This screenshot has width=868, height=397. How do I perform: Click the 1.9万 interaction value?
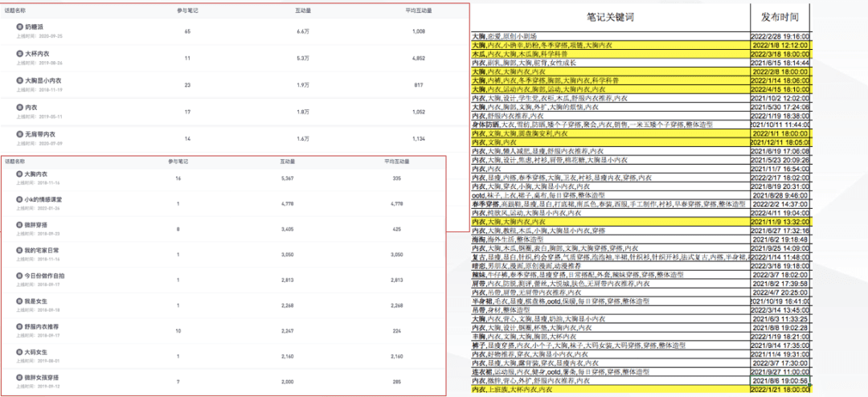click(303, 85)
